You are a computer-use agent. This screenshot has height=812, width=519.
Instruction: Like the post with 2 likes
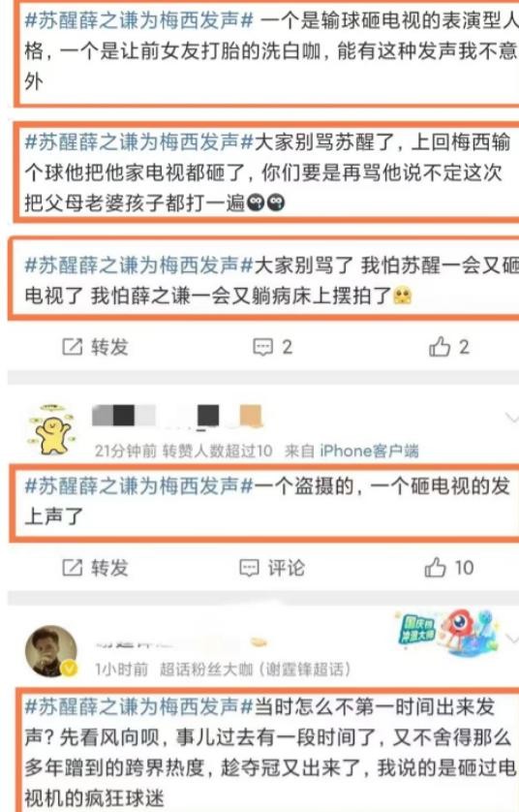448,347
